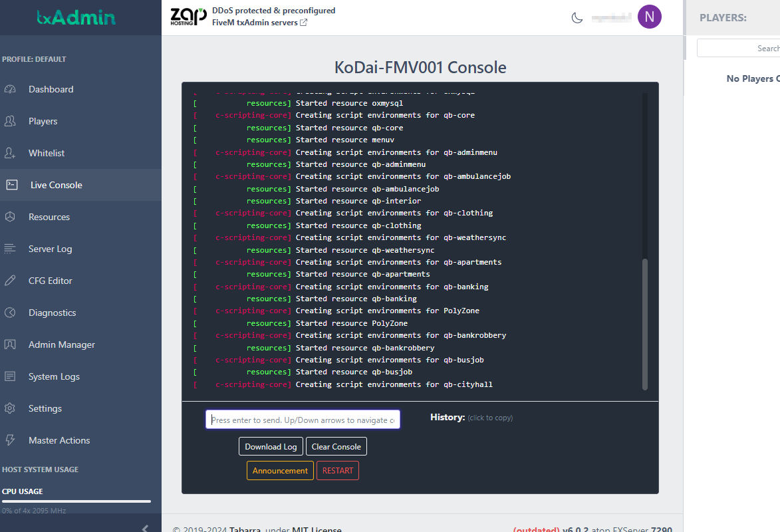Click the Whitelist add-user icon
This screenshot has height=532, width=780.
point(10,153)
